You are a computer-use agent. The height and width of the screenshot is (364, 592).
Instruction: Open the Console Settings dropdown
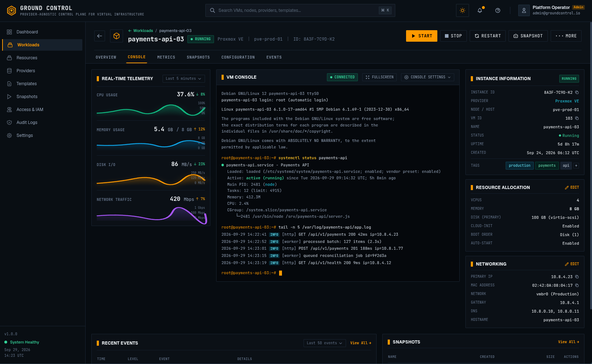(x=428, y=77)
